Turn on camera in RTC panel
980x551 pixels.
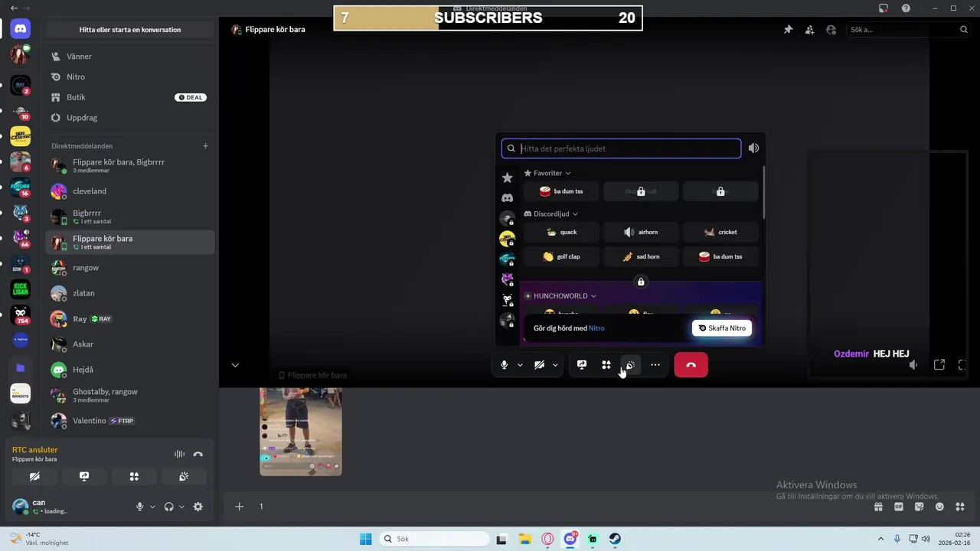click(34, 476)
